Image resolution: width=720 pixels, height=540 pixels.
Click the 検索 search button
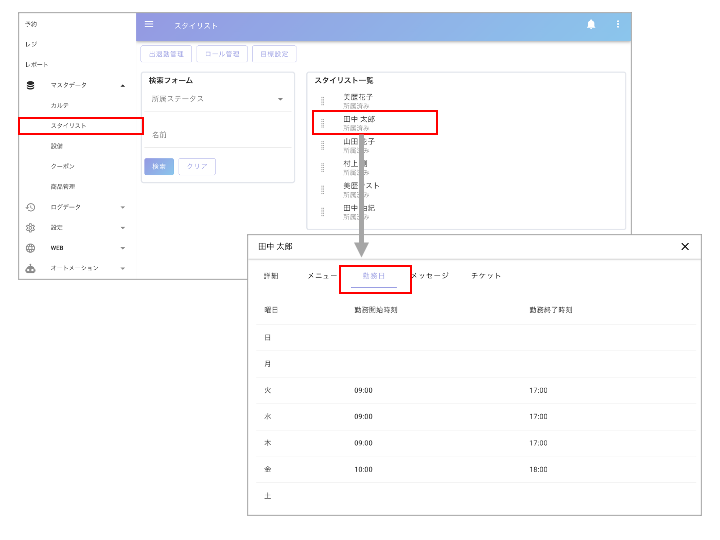click(159, 166)
